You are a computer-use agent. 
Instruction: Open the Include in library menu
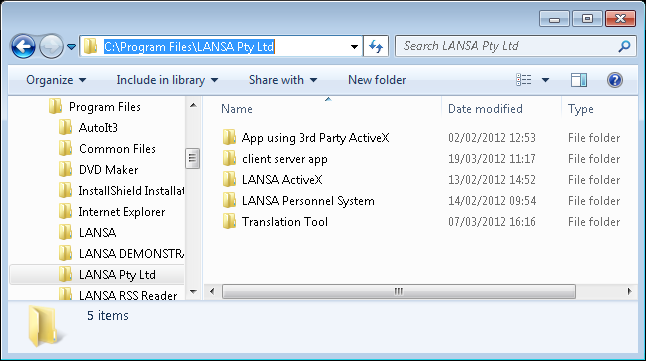pyautogui.click(x=167, y=80)
